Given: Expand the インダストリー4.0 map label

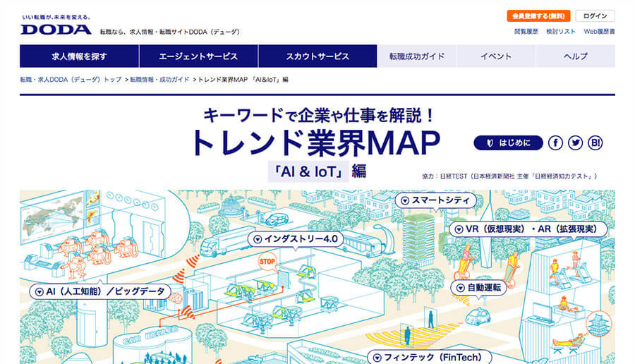Looking at the screenshot, I should [x=295, y=239].
